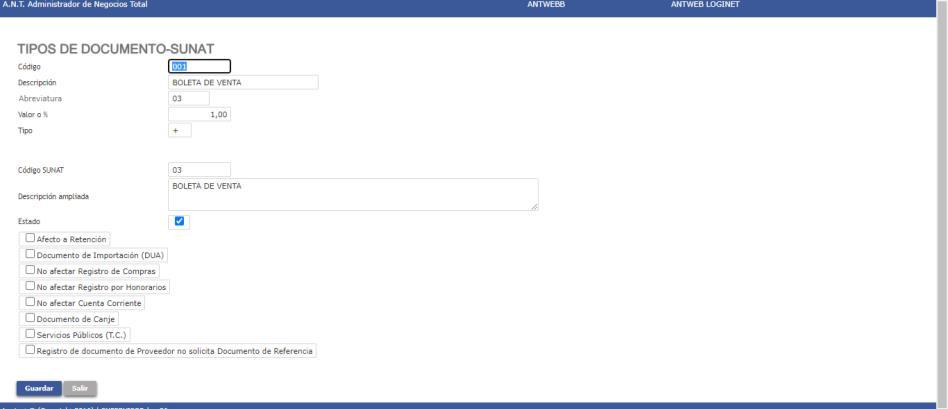Click the Descripción text field
This screenshot has width=948, height=409.
coord(243,82)
